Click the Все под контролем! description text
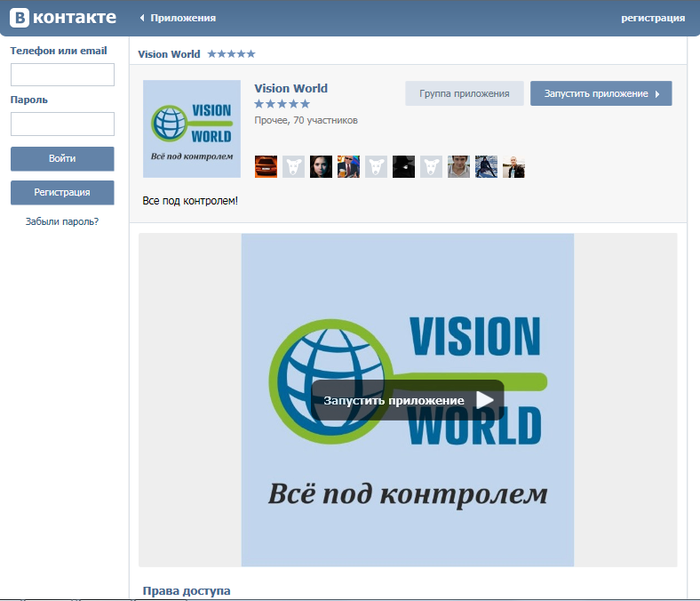This screenshot has height=601, width=700. click(190, 201)
